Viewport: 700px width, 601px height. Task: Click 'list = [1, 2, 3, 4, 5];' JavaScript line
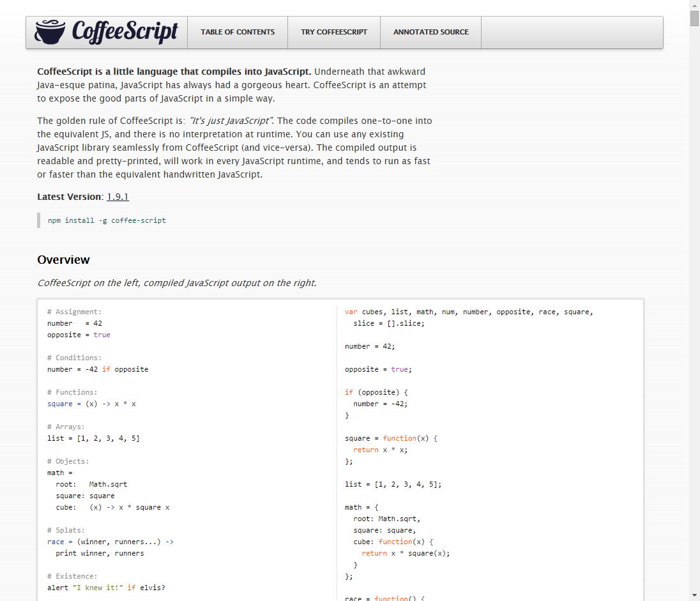[393, 485]
